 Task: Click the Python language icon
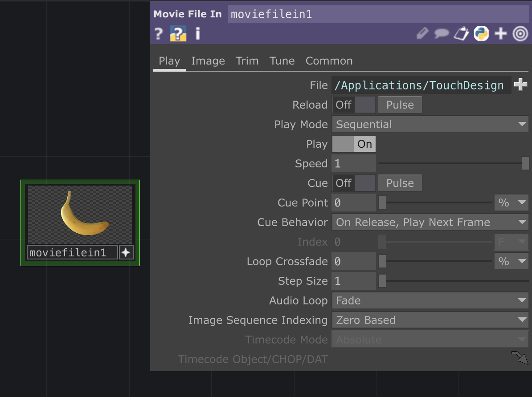point(481,34)
